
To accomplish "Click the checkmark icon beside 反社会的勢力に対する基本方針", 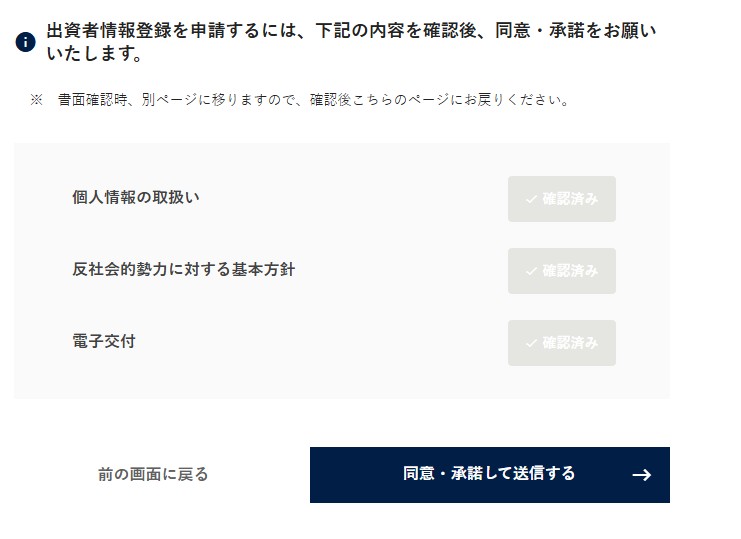I will point(531,271).
